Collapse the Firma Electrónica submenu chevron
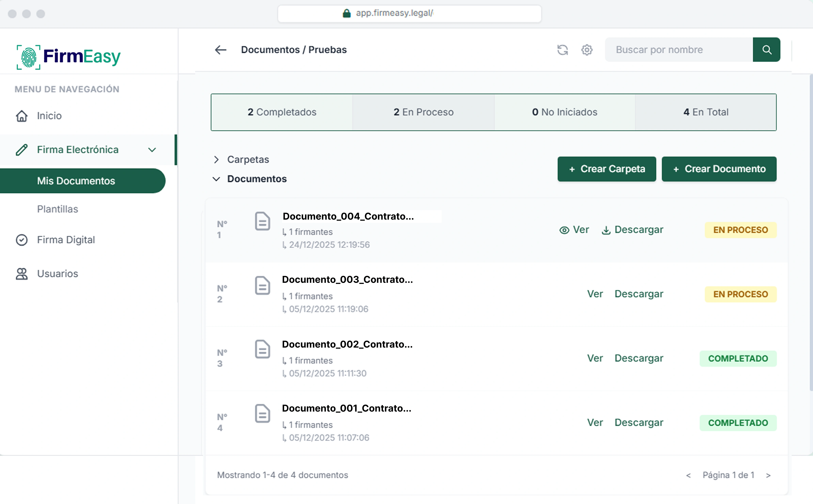This screenshot has height=504, width=813. point(152,150)
